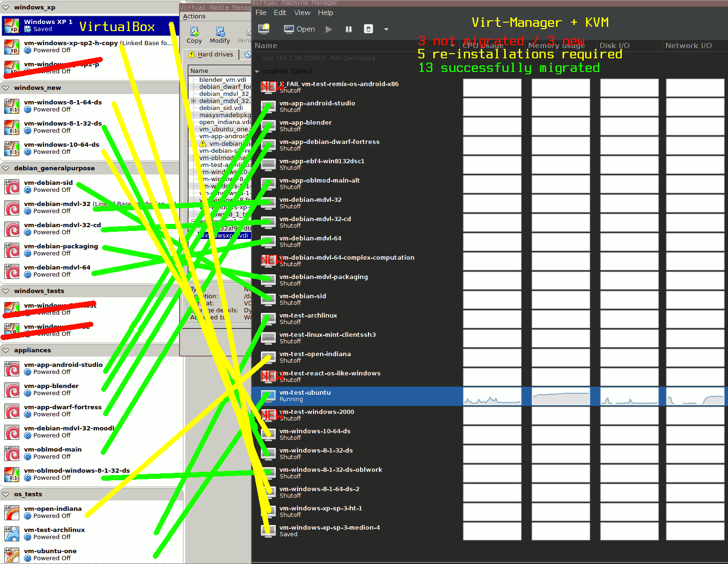Open the Actions menu in Virtual Media Manager

tap(194, 16)
